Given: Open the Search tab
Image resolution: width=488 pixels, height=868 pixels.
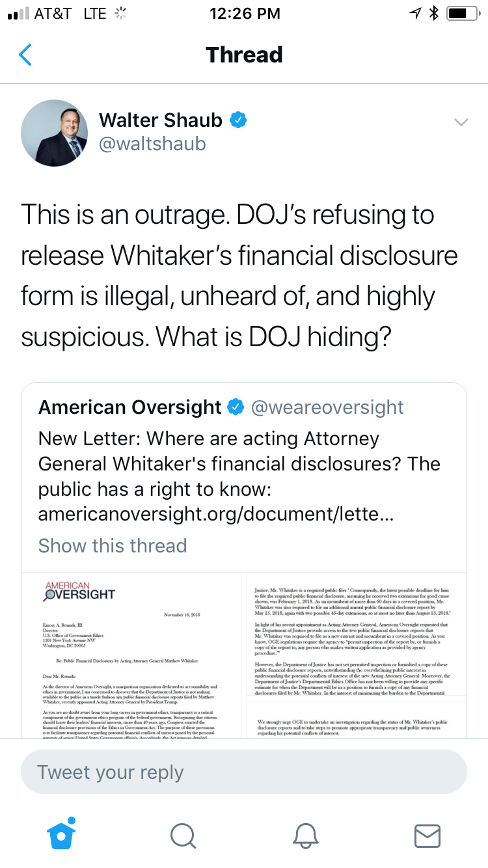Looking at the screenshot, I should (x=183, y=835).
